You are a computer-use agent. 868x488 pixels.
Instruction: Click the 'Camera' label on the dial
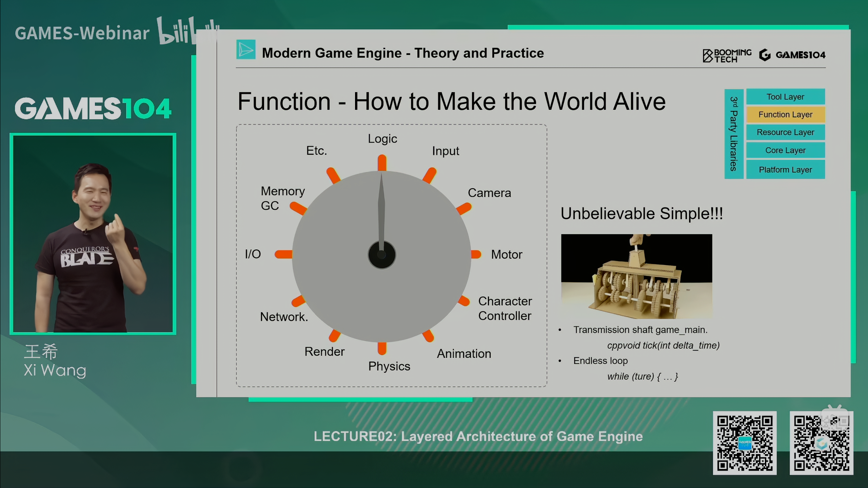(489, 193)
